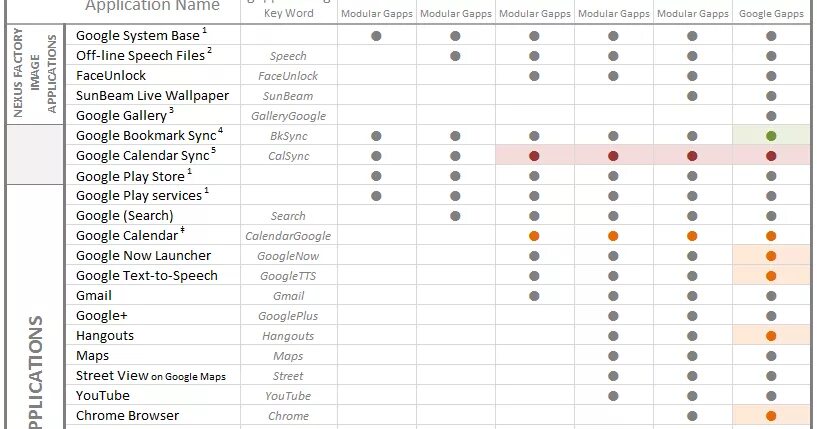The image size is (817, 429).
Task: Click the orange dot in Chrome Browser row
Action: click(x=771, y=416)
